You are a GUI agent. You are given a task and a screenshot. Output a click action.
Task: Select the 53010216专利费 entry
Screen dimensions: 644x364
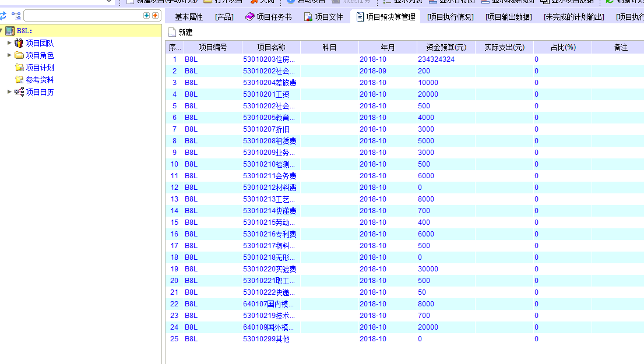(270, 234)
